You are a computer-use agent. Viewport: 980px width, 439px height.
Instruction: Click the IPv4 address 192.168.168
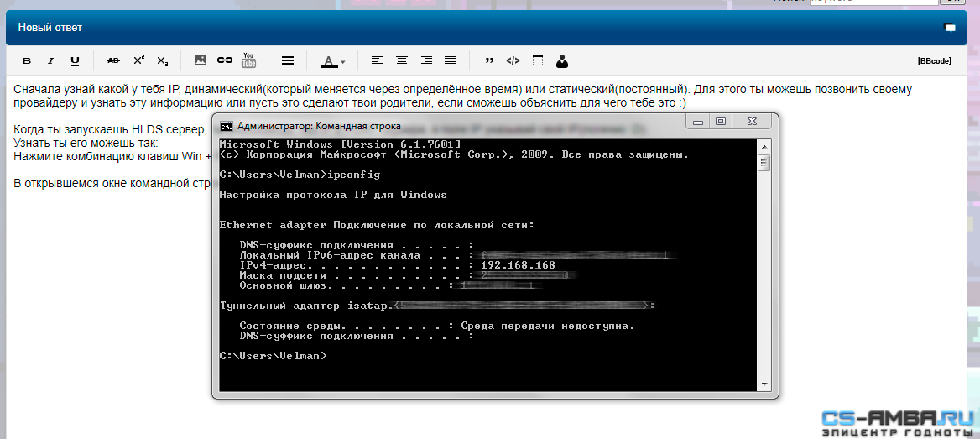tap(519, 265)
